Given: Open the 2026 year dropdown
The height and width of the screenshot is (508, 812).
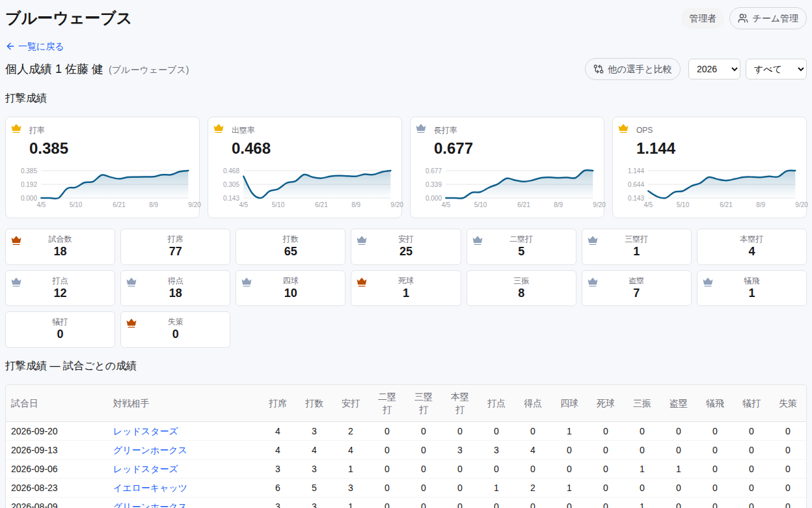Looking at the screenshot, I should (714, 69).
